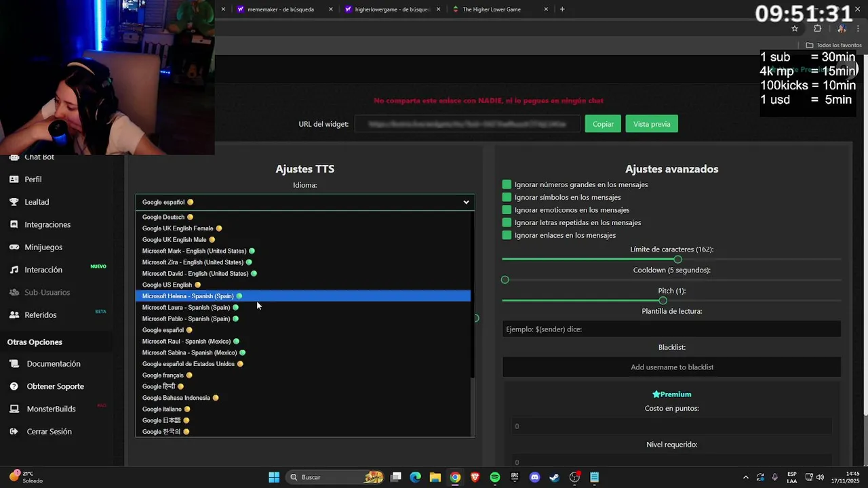Toggle Ignorar emoticonos en los mensajes
Image resolution: width=868 pixels, height=488 pixels.
click(507, 210)
